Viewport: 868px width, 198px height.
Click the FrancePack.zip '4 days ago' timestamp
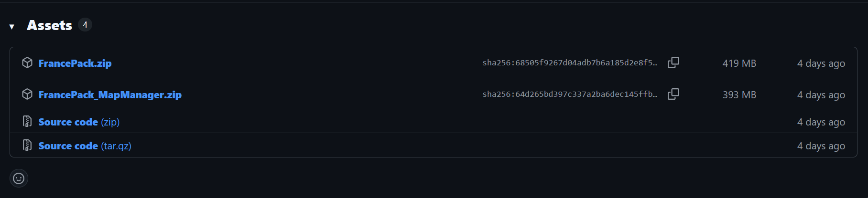(821, 63)
